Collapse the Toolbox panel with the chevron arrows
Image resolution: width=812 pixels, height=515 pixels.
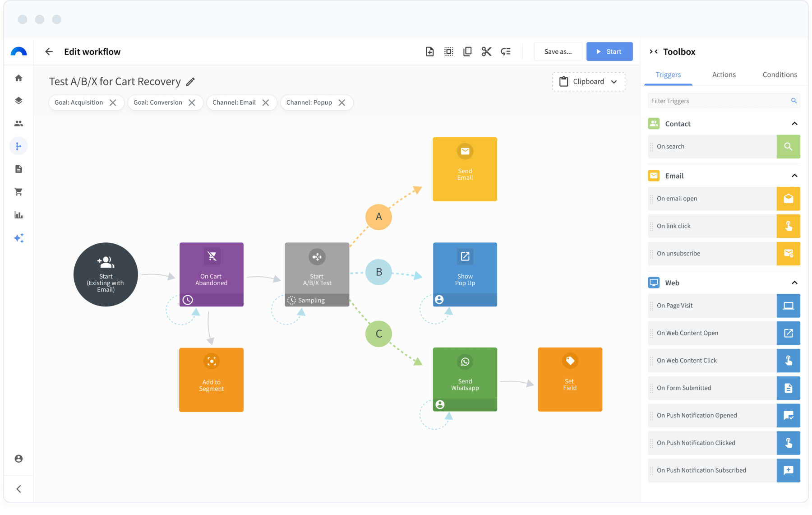654,51
